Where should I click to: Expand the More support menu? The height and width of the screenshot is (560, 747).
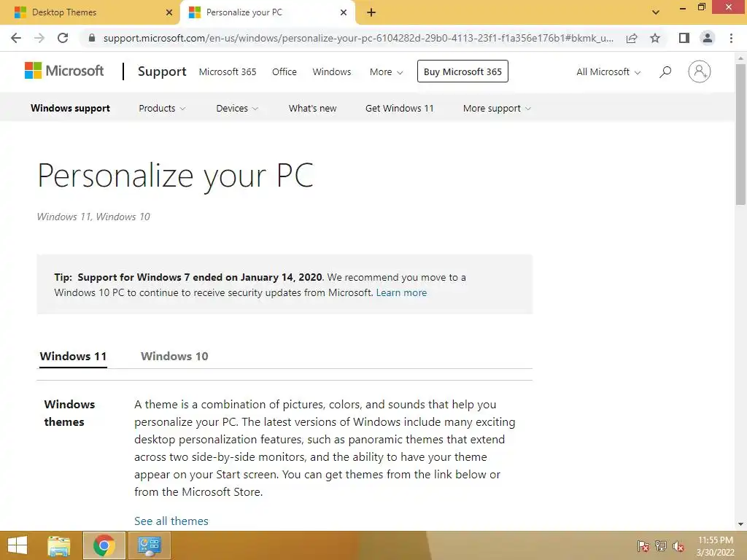click(x=497, y=109)
